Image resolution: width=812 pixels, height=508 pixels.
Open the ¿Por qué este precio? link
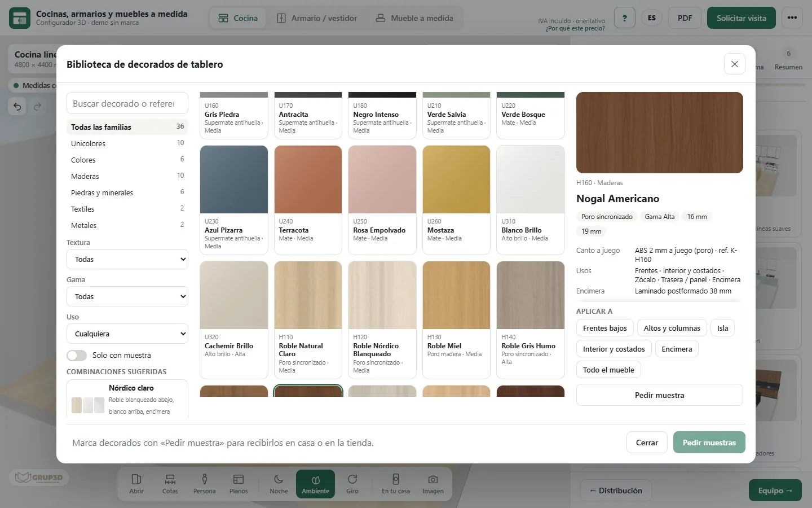tap(575, 28)
